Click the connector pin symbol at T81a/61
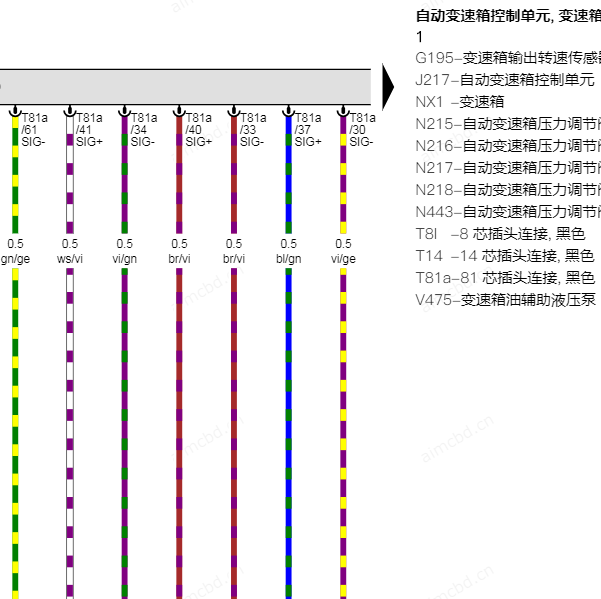The height and width of the screenshot is (599, 601). point(15,111)
